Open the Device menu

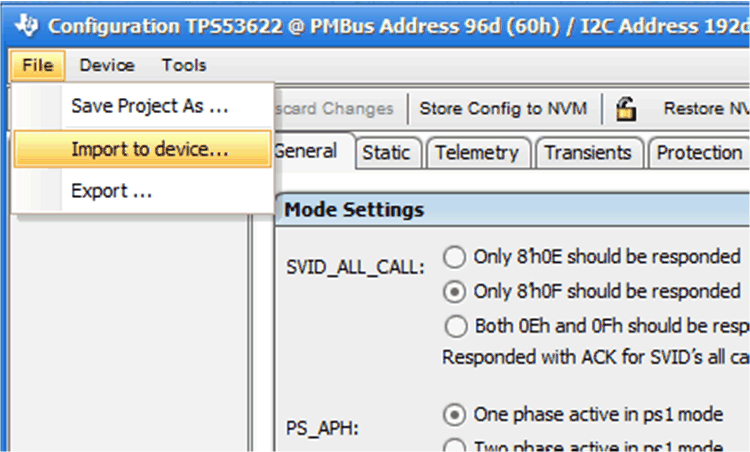pos(107,66)
